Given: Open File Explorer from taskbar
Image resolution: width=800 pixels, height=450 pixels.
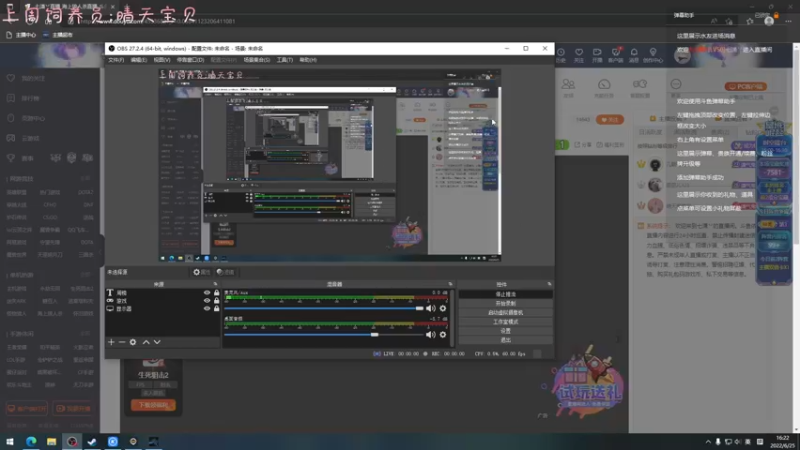Looking at the screenshot, I should pyautogui.click(x=51, y=441).
